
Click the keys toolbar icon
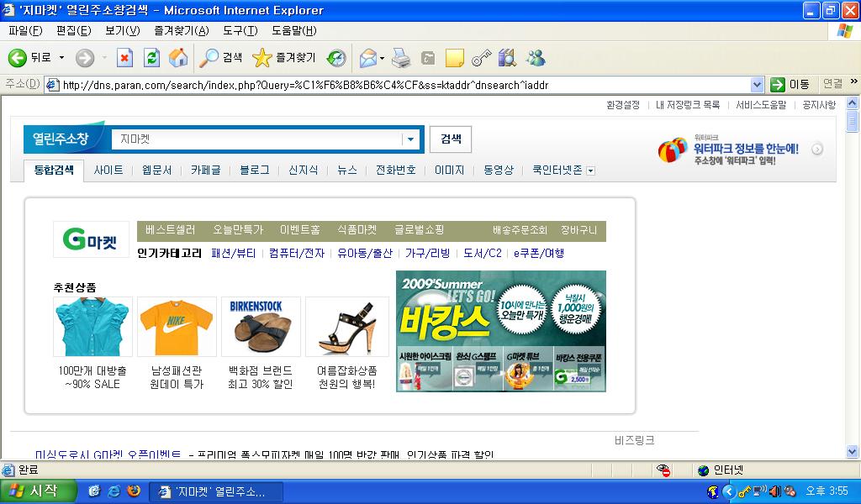481,58
